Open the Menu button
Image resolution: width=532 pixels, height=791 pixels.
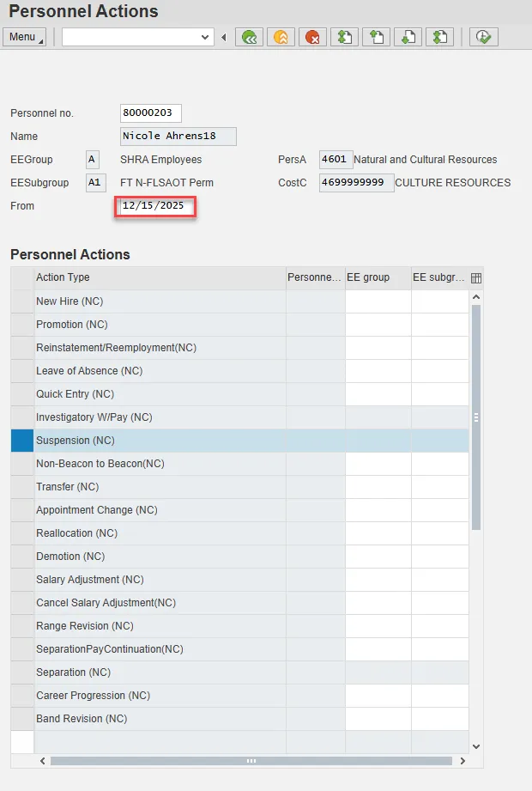coord(25,37)
